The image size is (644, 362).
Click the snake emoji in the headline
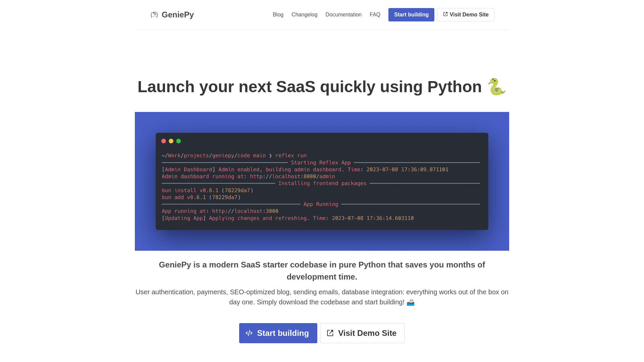[496, 87]
